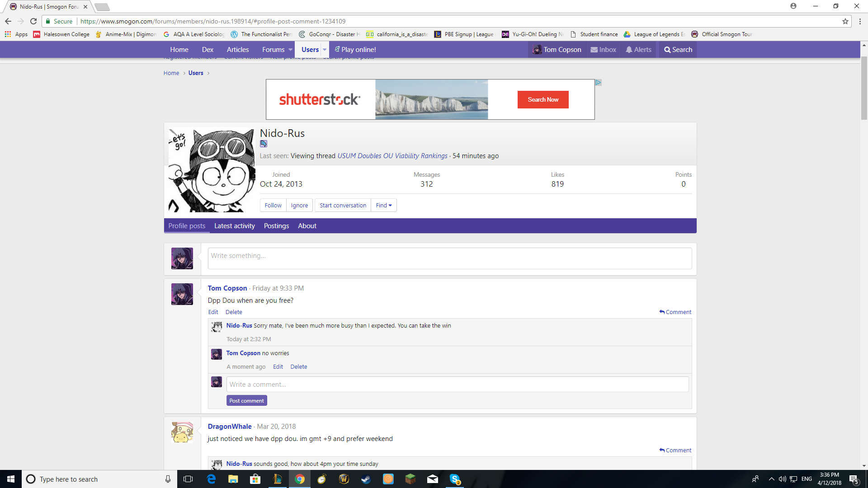Image resolution: width=868 pixels, height=488 pixels.
Task: Open the Chrome three-dot menu
Action: click(x=860, y=21)
